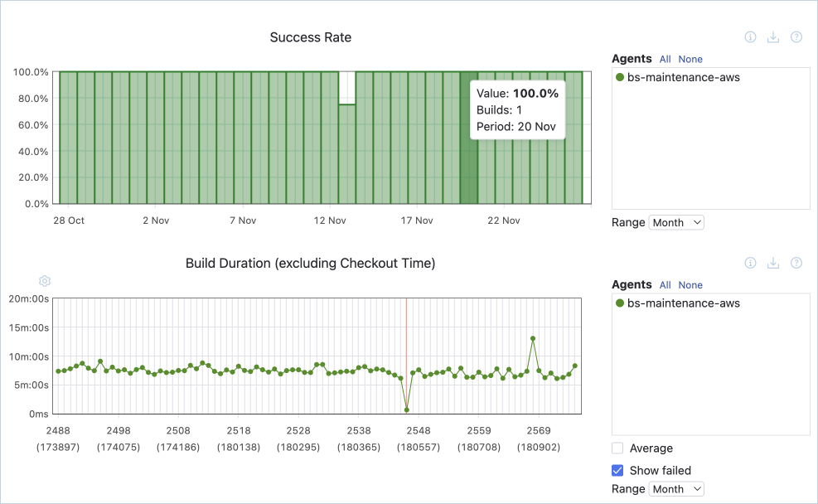Select bs-maintenance-aws in Build Duration agents list
Screen dimensions: 818x504
click(x=683, y=303)
